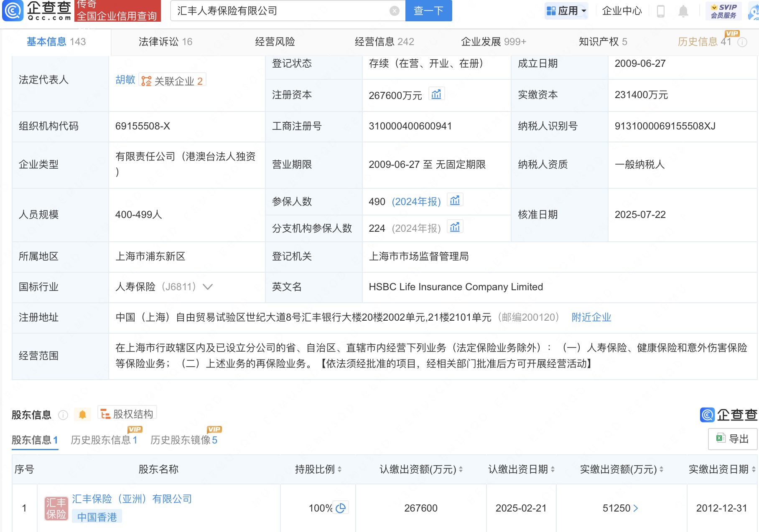The image size is (759, 532).
Task: Sort by 认缴出资额(万元) column
Action: [x=461, y=469]
